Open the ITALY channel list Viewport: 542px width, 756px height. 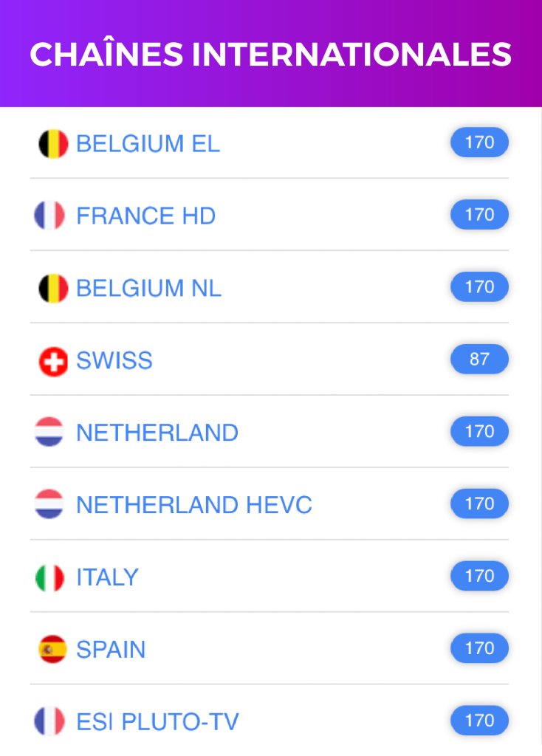[x=108, y=577]
